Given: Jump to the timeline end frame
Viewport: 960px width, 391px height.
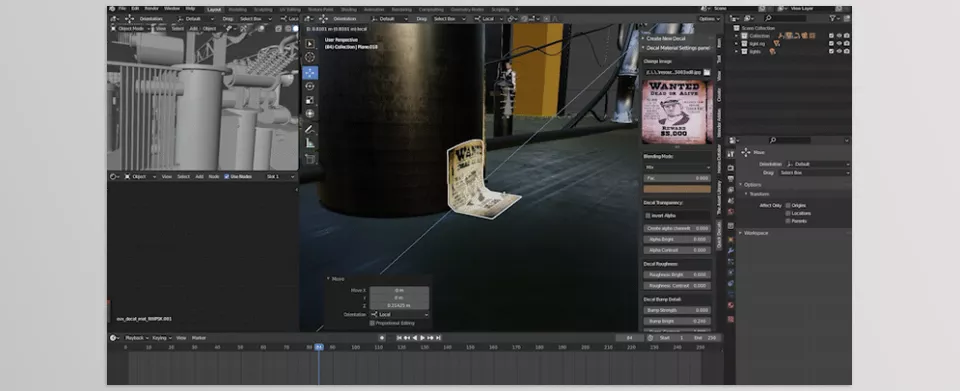Looking at the screenshot, I should (x=438, y=338).
